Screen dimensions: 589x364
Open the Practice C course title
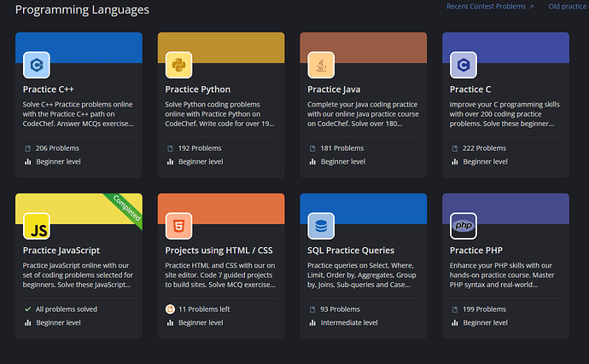(x=470, y=90)
